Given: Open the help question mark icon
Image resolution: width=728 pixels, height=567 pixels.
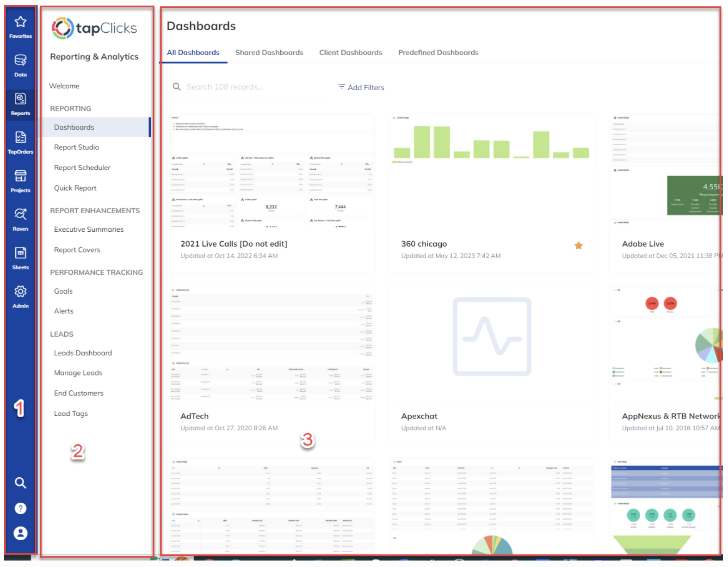Looking at the screenshot, I should [20, 508].
